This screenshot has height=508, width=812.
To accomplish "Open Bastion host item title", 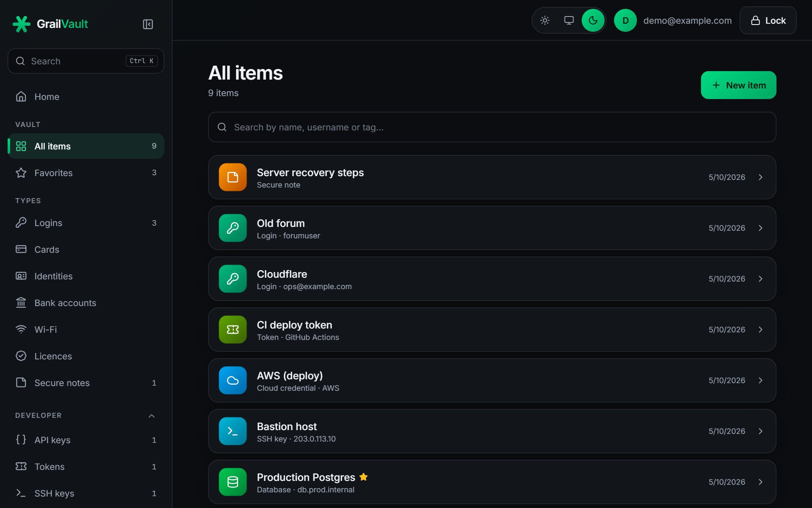I will (x=286, y=426).
